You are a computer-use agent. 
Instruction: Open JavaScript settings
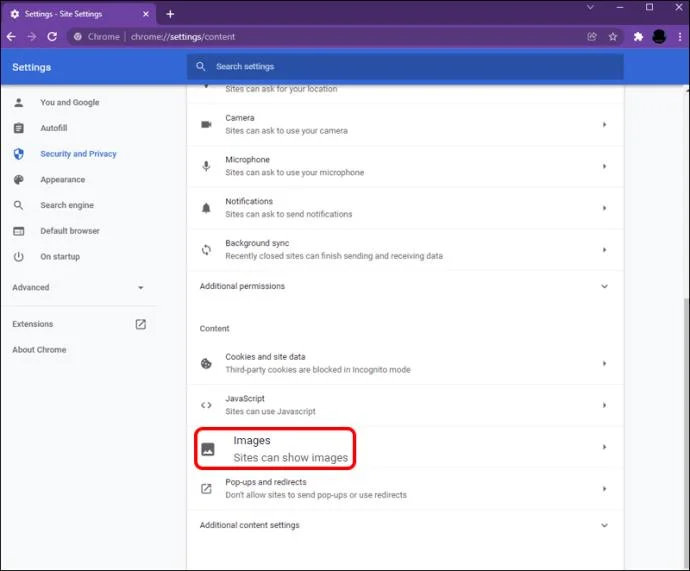click(405, 405)
